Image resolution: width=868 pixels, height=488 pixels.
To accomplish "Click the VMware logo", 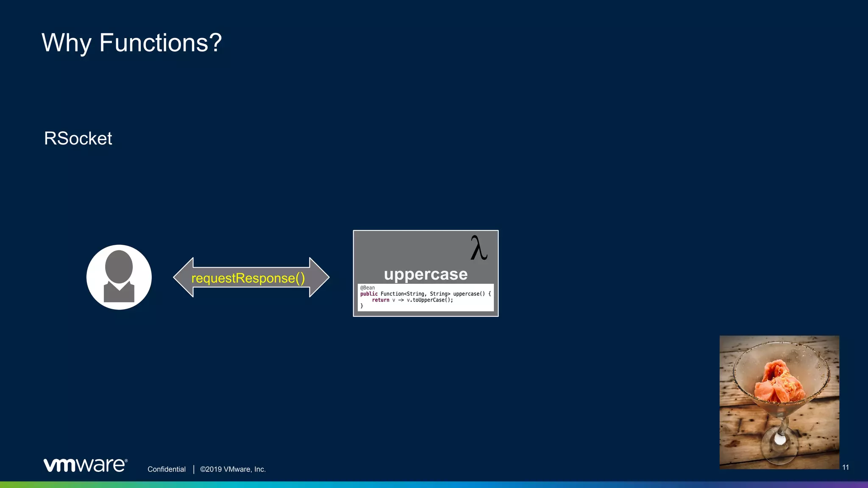I will point(85,465).
